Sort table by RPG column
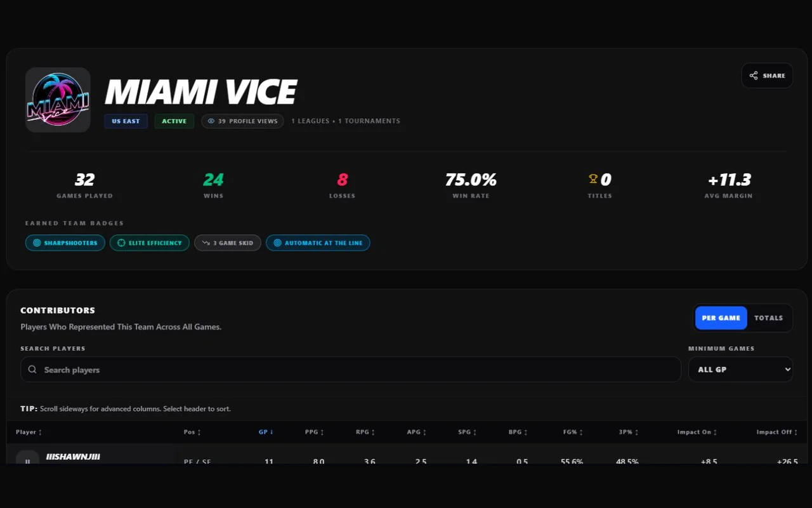 point(365,432)
